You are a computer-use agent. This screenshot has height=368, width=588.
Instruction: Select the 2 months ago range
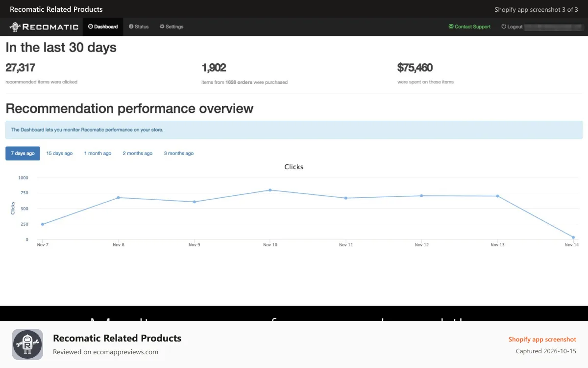point(137,153)
